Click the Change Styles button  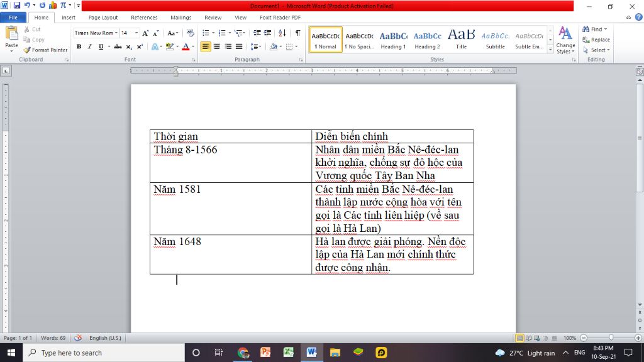565,40
